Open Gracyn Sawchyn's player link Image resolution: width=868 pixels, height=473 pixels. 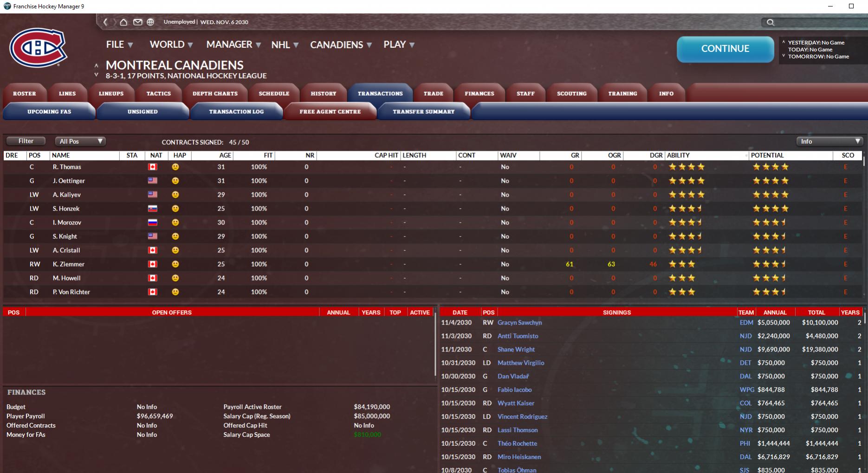click(x=519, y=322)
